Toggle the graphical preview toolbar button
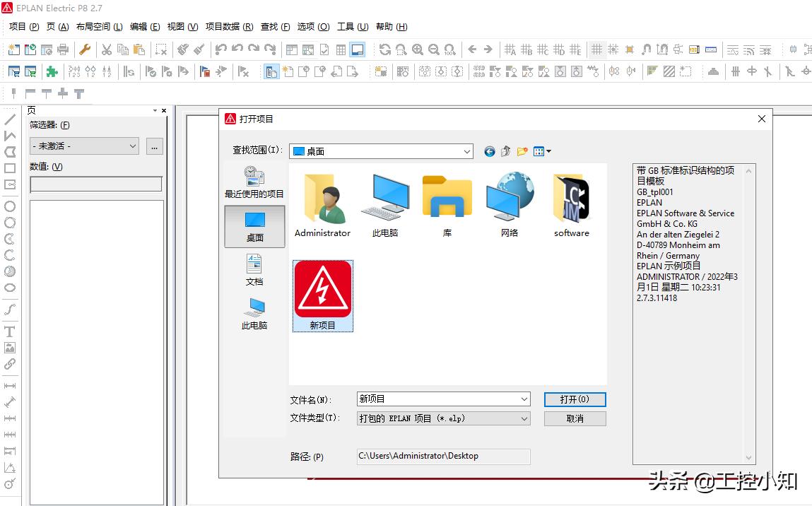This screenshot has width=812, height=506. (358, 49)
